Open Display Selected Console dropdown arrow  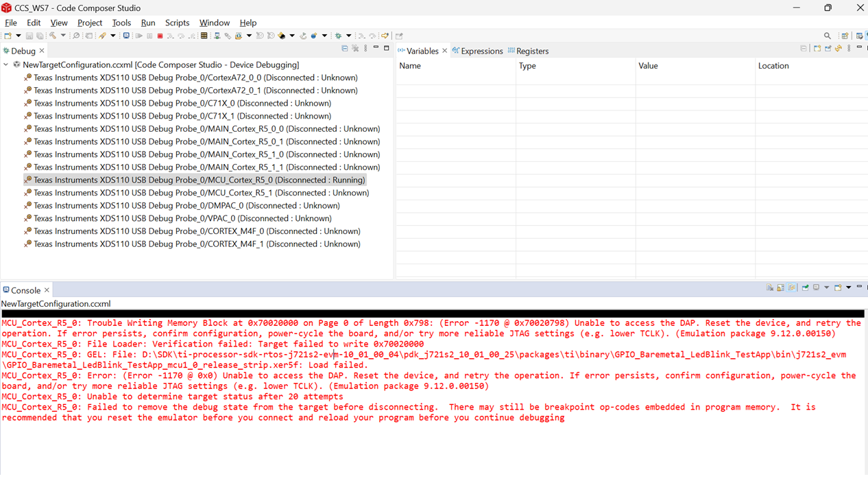[826, 288]
